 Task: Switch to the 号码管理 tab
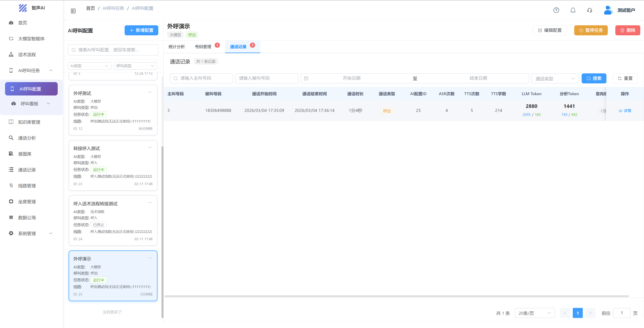(203, 47)
